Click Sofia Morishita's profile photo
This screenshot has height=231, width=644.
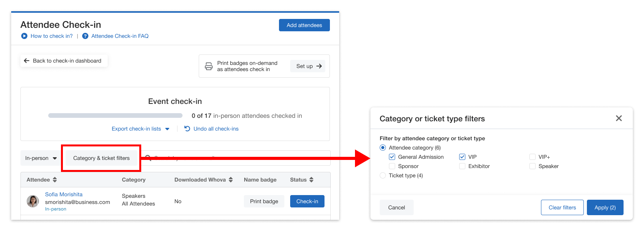tap(33, 201)
